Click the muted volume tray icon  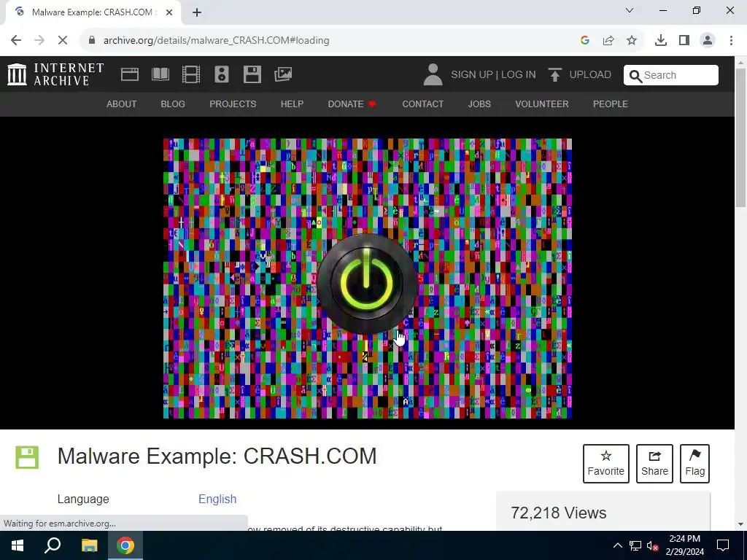(x=653, y=545)
